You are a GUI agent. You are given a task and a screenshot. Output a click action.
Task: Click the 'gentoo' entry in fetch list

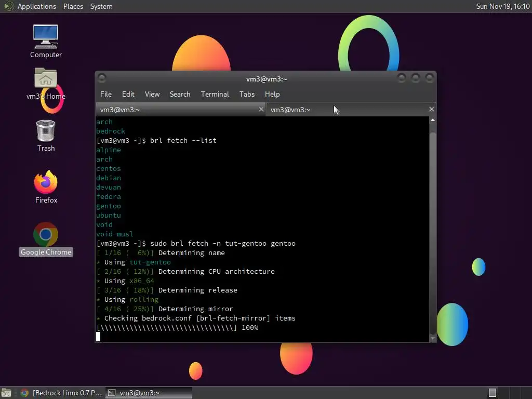[x=108, y=206]
